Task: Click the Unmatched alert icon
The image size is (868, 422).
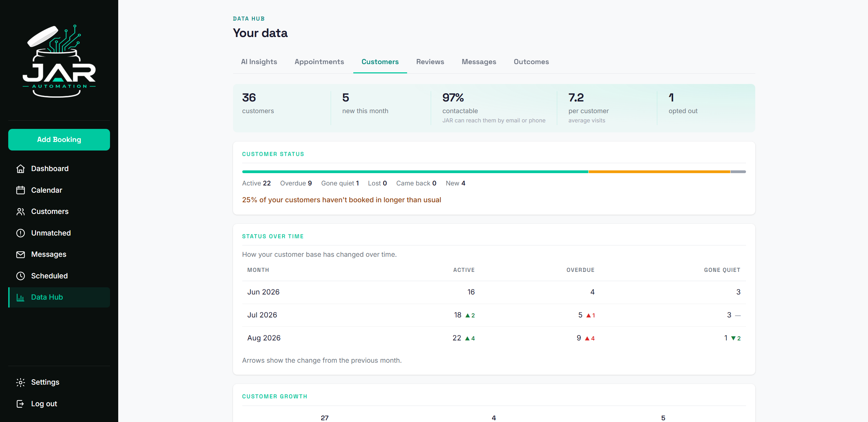Action: click(x=21, y=233)
